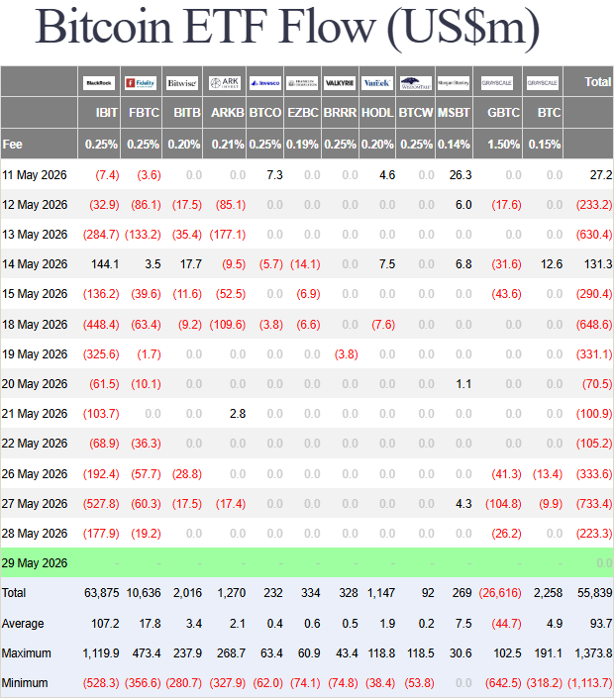Click the 1.50% GBTC fee cell
Image resolution: width=615 pixels, height=700 pixels.
coord(503,145)
